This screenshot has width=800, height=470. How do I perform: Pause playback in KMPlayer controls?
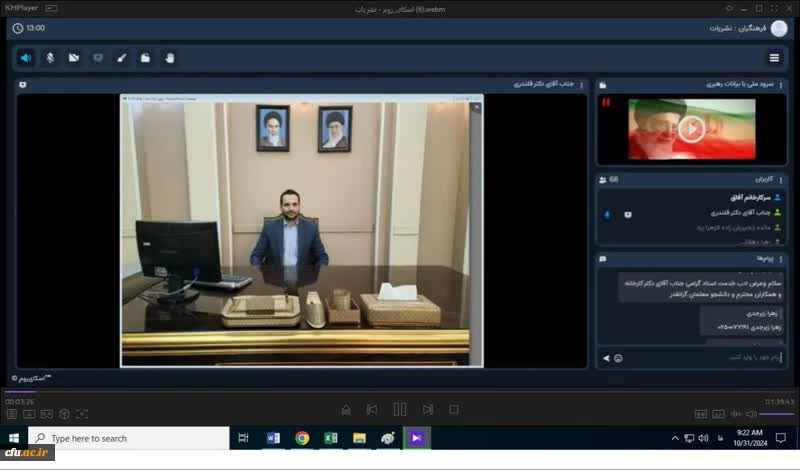coord(400,409)
